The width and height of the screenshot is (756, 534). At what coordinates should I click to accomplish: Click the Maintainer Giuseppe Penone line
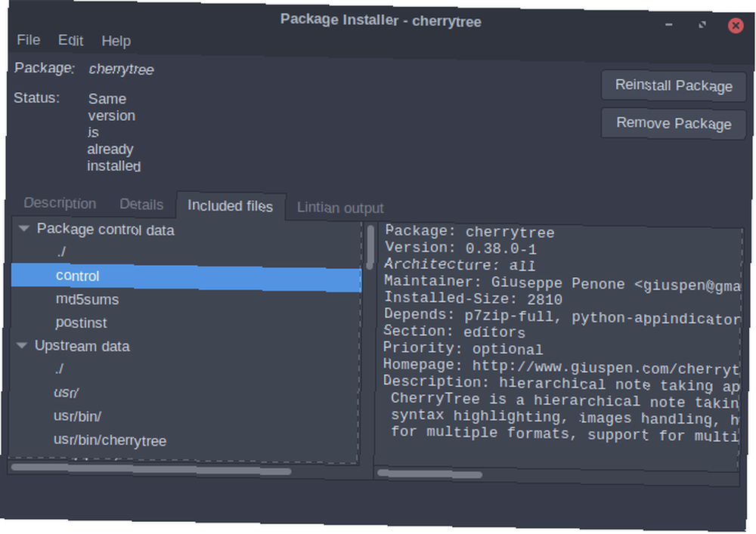click(562, 283)
